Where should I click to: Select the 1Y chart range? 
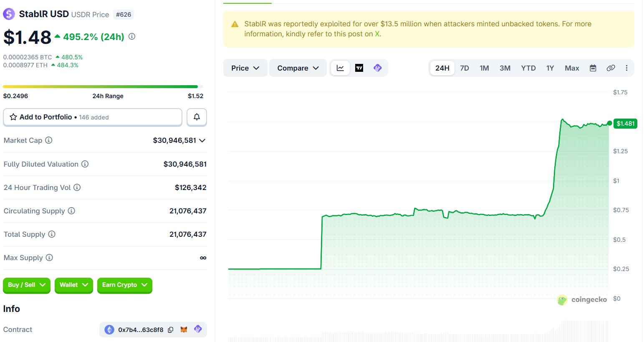click(x=550, y=68)
